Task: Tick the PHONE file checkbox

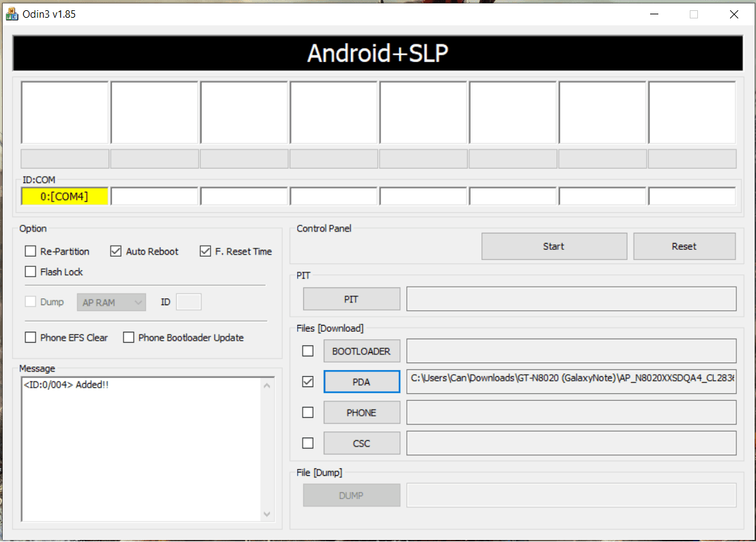Action: point(307,412)
